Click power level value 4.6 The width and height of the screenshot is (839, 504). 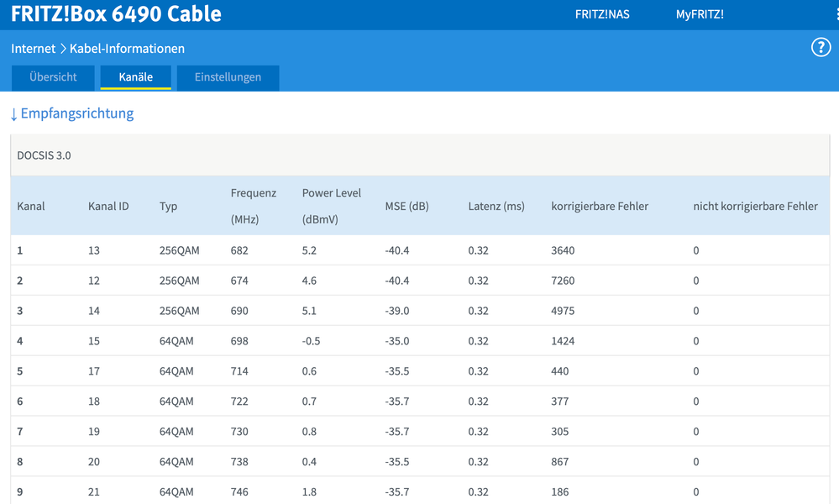pyautogui.click(x=309, y=281)
